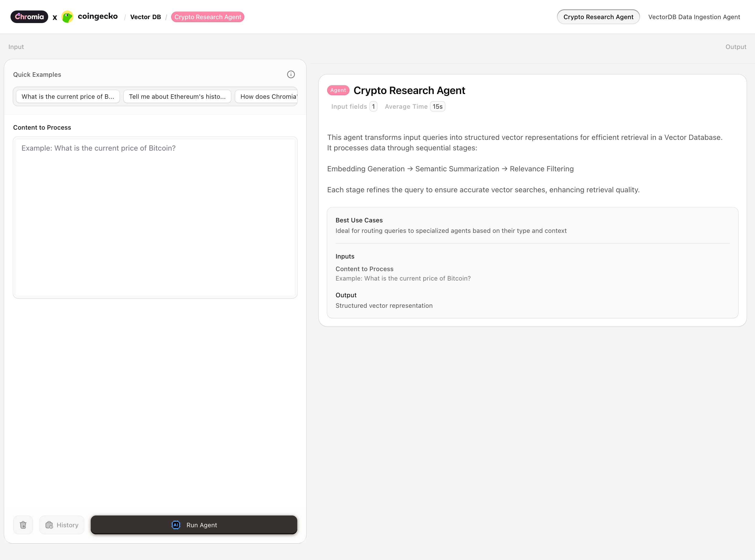The width and height of the screenshot is (755, 560).
Task: Open the Vector DB breadcrumb link
Action: click(145, 17)
